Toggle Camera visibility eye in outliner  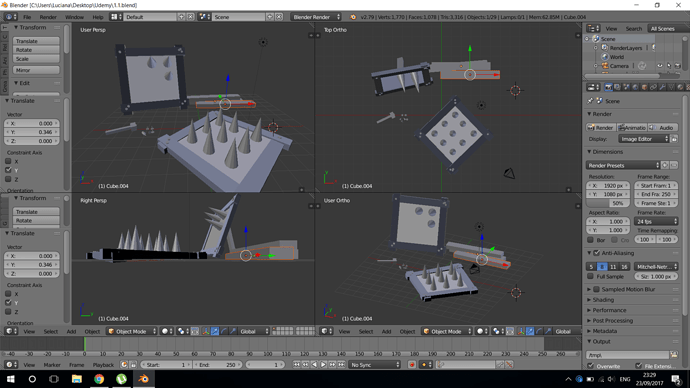(x=660, y=66)
